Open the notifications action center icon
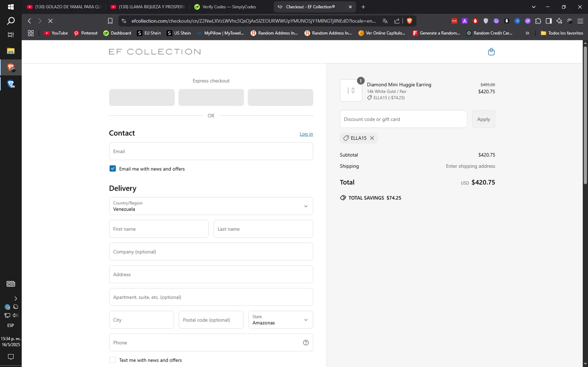Screen dimensions: 588x367 [x=11, y=357]
